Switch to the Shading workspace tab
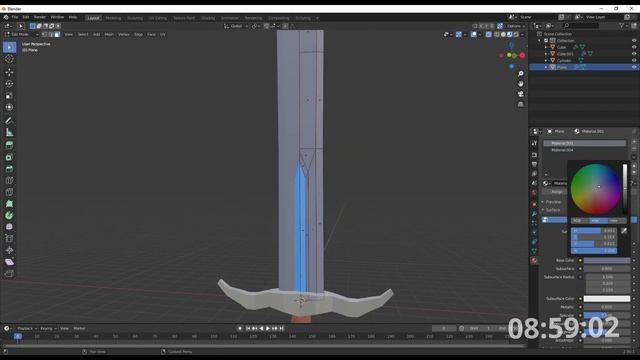Image resolution: width=640 pixels, height=360 pixels. click(x=208, y=18)
